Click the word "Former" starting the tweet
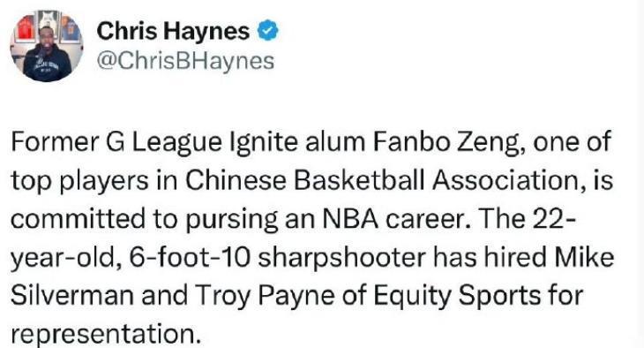 54,142
